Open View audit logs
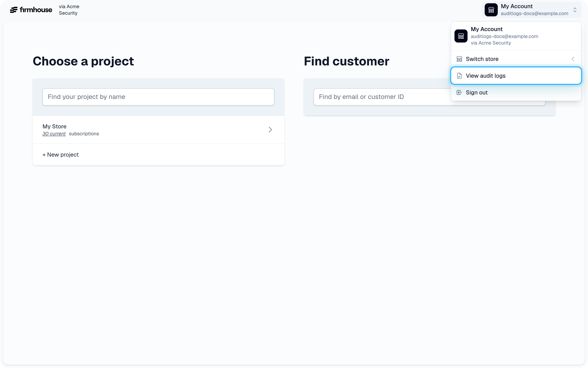Image resolution: width=588 pixels, height=368 pixels. point(516,76)
